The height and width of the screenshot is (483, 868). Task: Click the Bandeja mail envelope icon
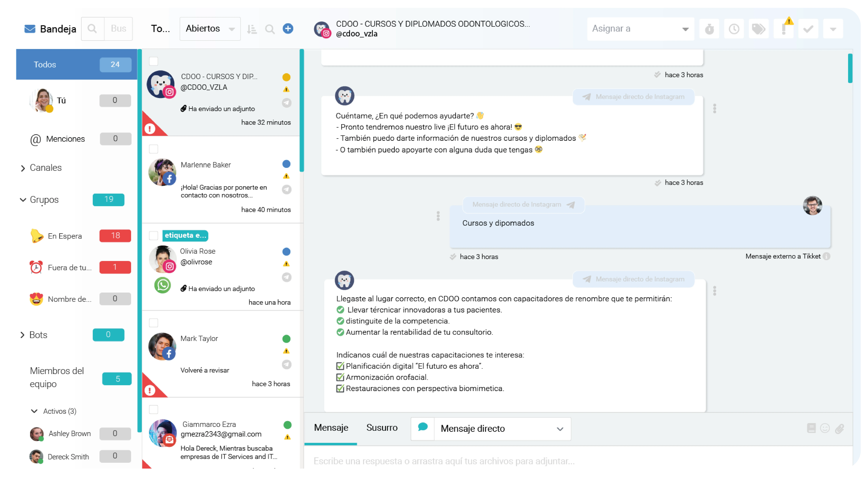[x=30, y=29]
